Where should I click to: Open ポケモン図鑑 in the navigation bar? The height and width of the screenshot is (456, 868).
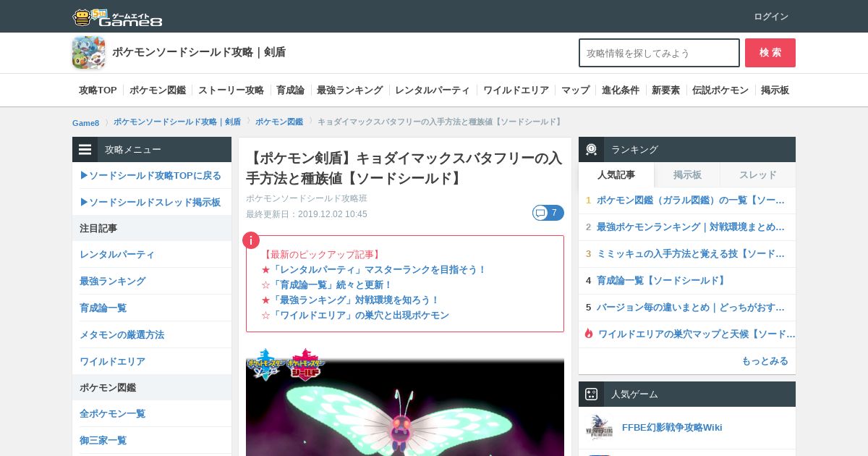[x=158, y=90]
